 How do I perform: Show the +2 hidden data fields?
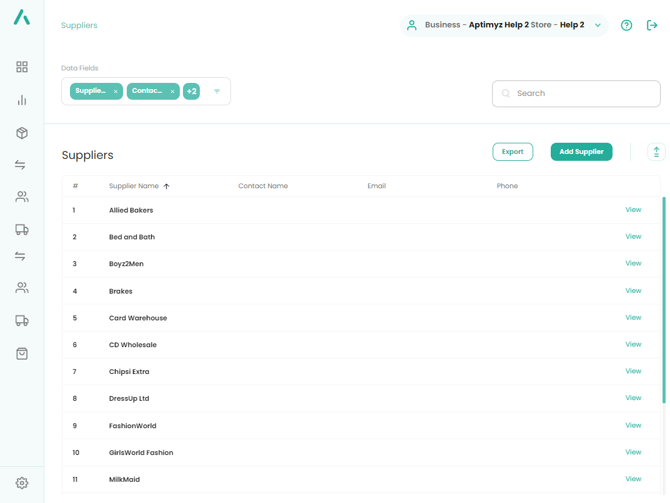click(x=191, y=91)
